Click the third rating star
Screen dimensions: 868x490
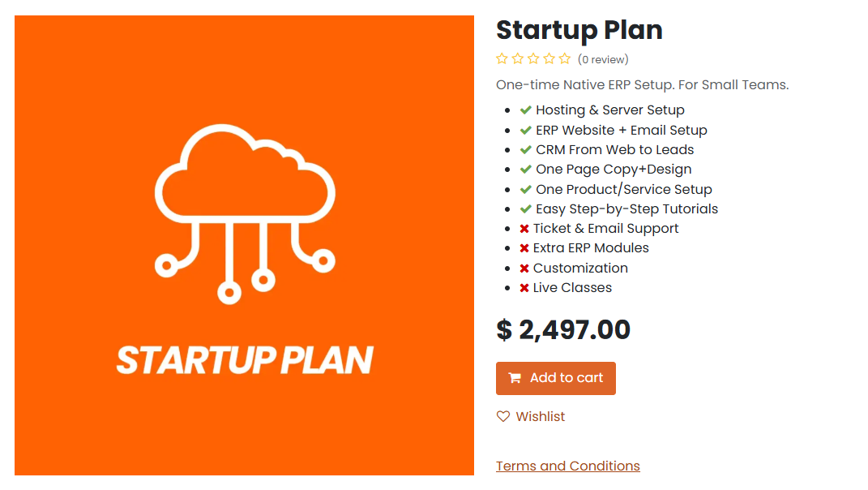point(533,58)
